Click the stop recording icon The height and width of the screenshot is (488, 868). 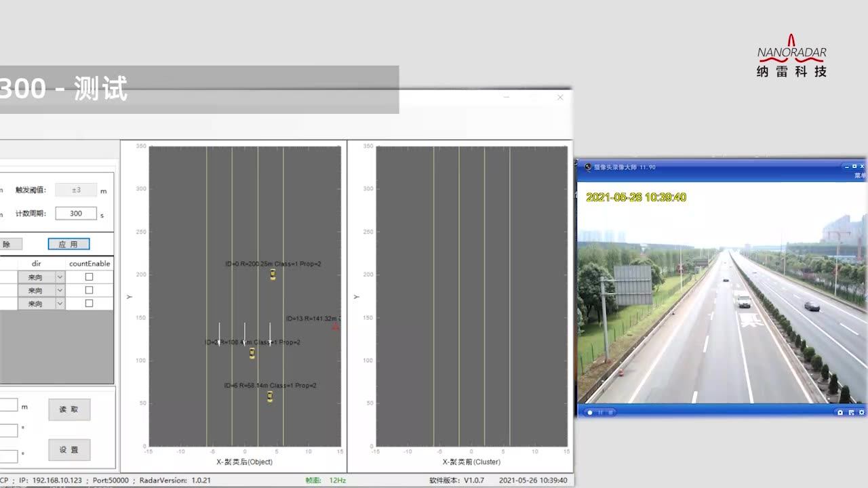(x=610, y=412)
